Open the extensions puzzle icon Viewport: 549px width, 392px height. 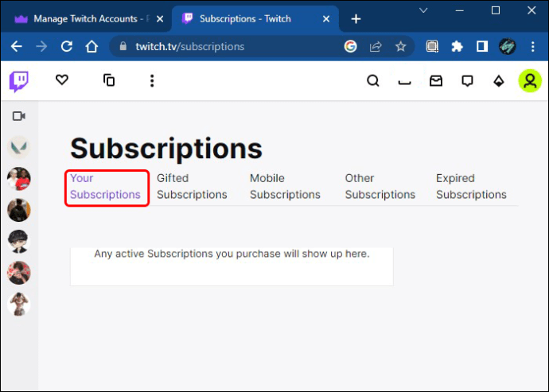pyautogui.click(x=457, y=46)
